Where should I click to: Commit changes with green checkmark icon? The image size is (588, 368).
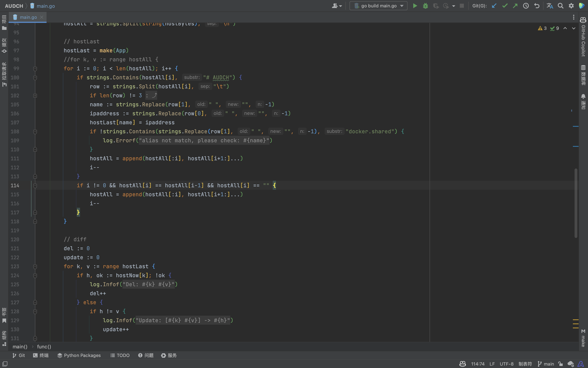click(x=505, y=6)
